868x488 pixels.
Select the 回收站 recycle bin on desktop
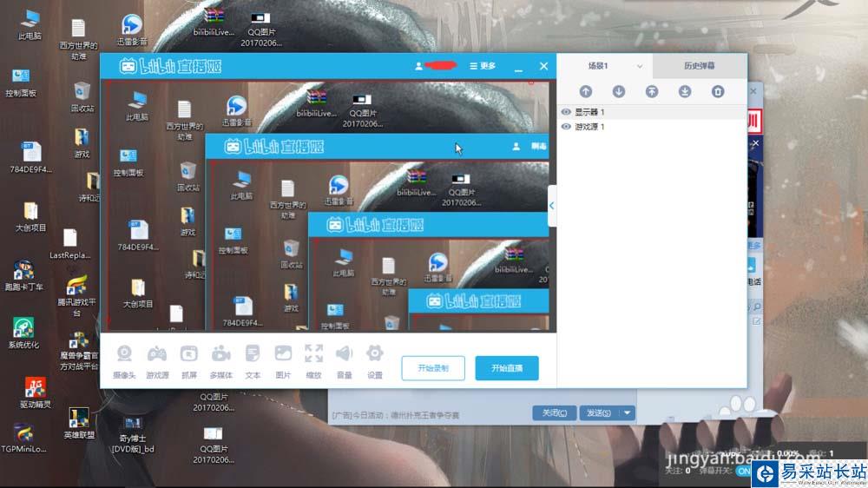(x=82, y=97)
